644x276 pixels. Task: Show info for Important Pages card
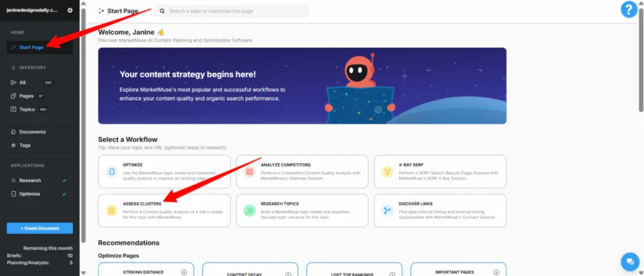496,272
